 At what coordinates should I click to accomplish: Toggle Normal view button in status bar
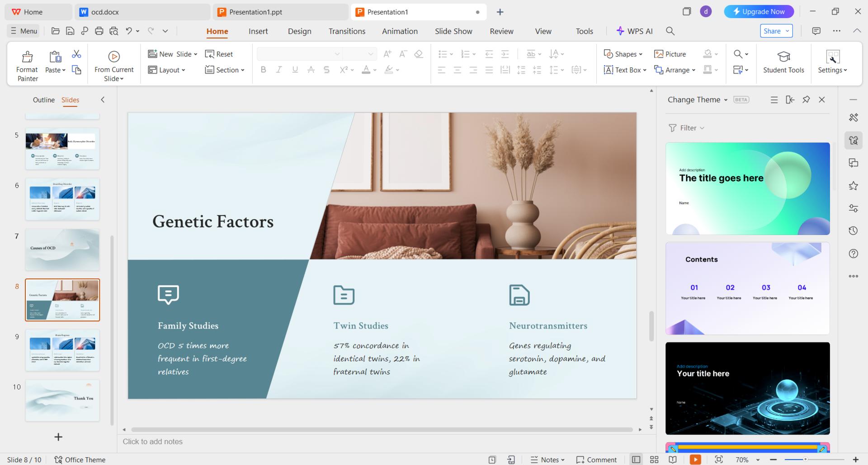pyautogui.click(x=636, y=459)
